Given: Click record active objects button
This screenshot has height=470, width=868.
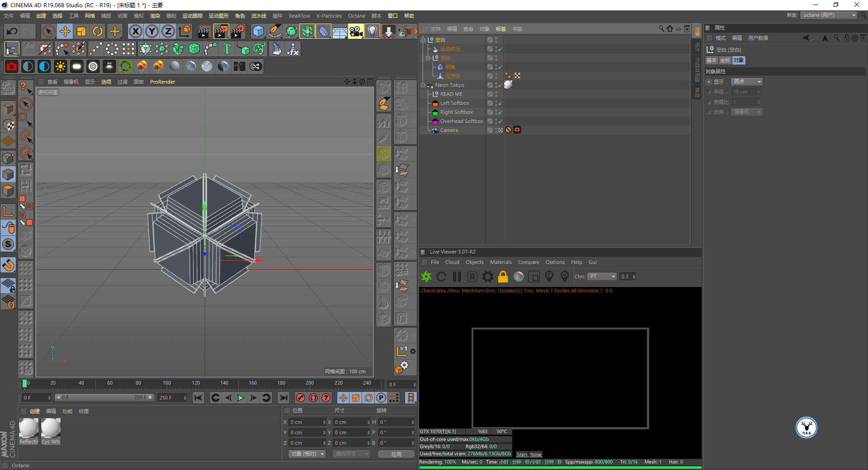Looking at the screenshot, I should 300,398.
